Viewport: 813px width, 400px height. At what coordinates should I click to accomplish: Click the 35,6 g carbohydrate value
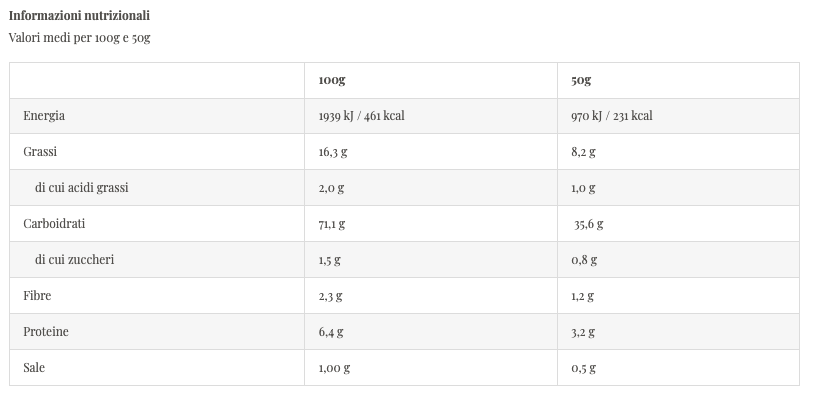[x=588, y=224]
